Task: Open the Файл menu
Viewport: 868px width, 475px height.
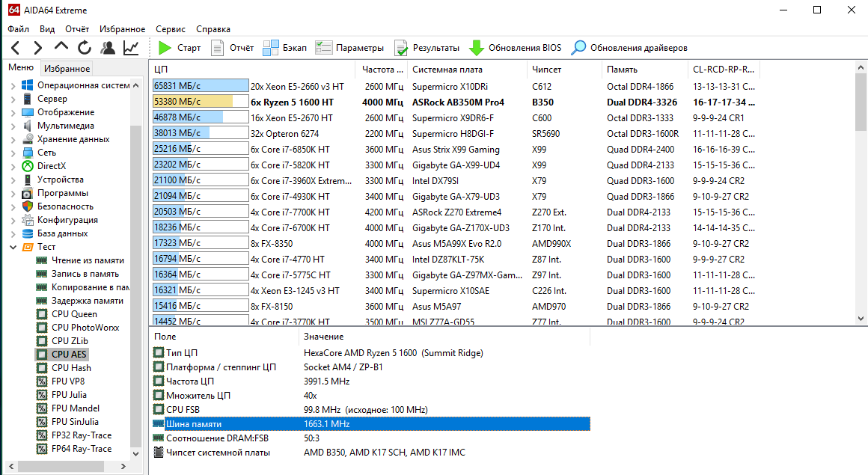Action: tap(18, 28)
